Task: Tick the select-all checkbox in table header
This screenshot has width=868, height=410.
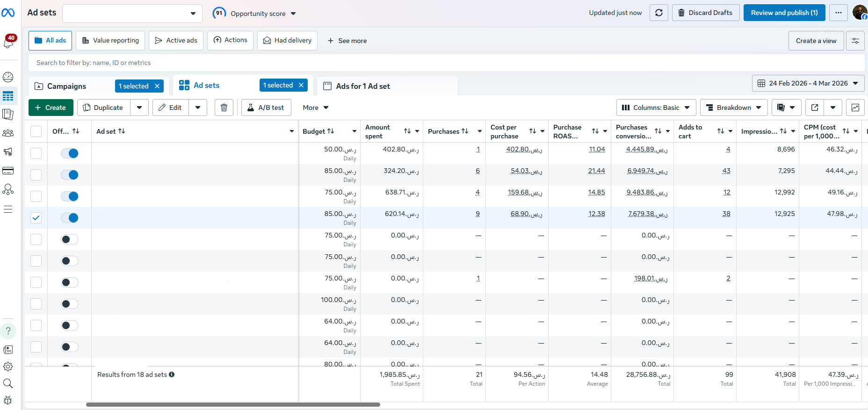Action: (x=36, y=131)
